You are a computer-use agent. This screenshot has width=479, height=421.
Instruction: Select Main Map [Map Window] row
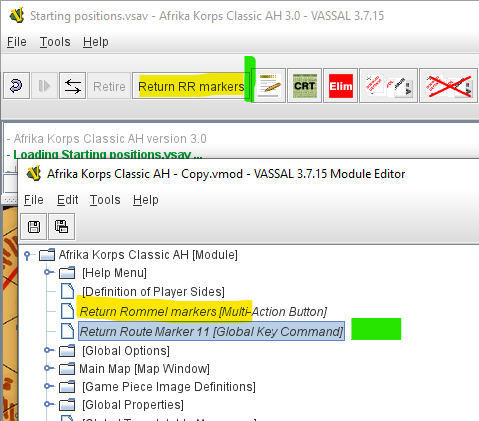pos(144,369)
